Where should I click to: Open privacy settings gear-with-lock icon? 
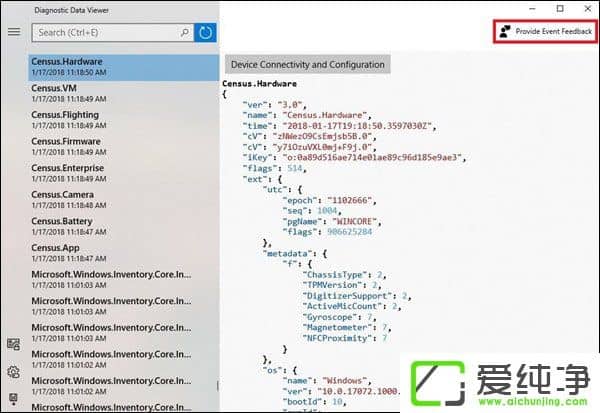click(x=14, y=372)
